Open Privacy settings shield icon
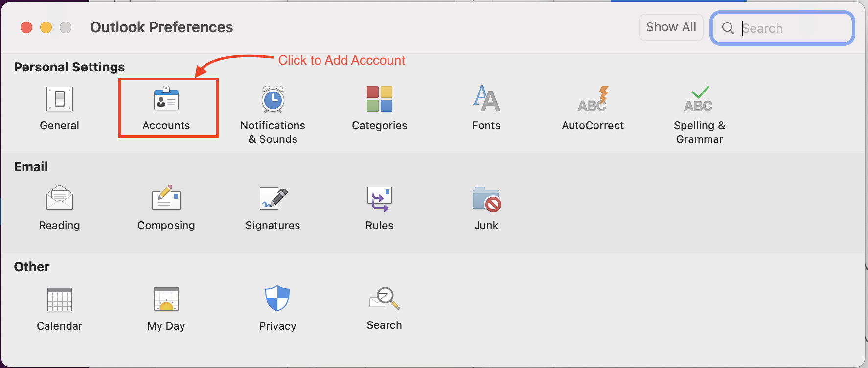This screenshot has width=868, height=368. [x=277, y=298]
